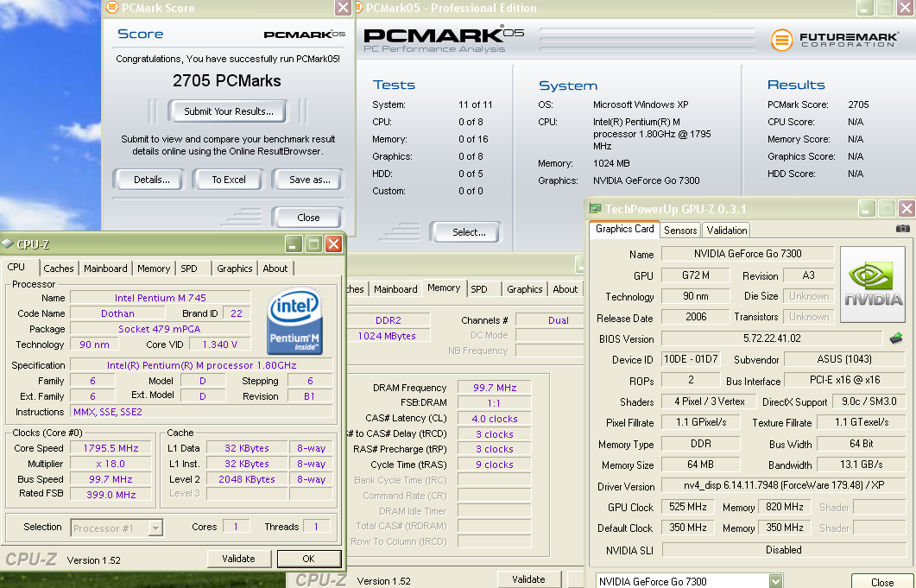The image size is (916, 588).
Task: Minimize the front CPU-Z window
Action: (x=294, y=243)
